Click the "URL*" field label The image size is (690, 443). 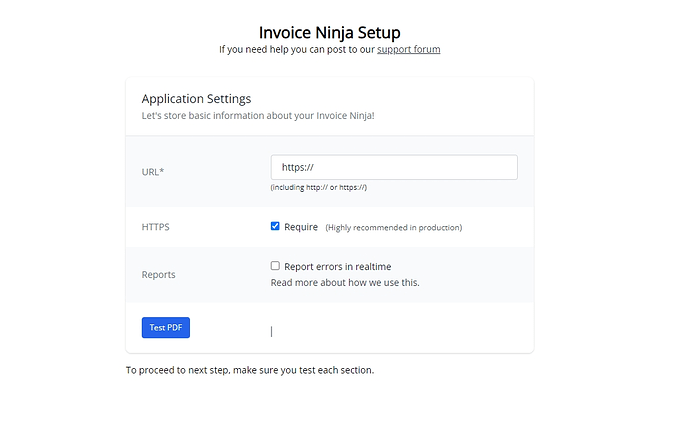[153, 172]
